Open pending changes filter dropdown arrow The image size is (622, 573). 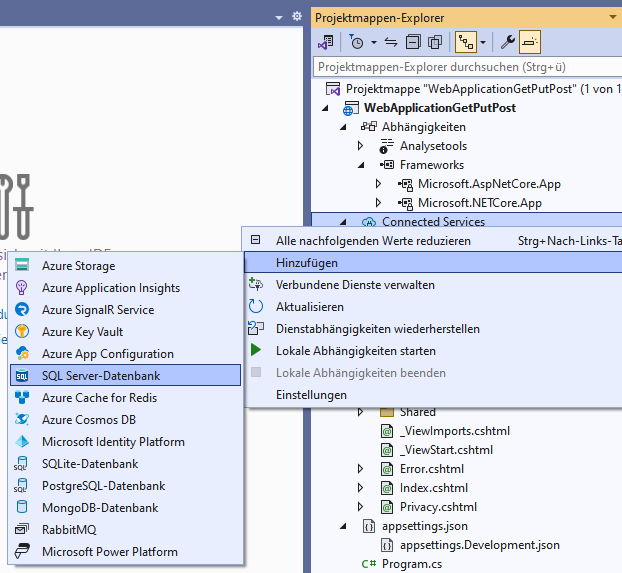[x=374, y=42]
